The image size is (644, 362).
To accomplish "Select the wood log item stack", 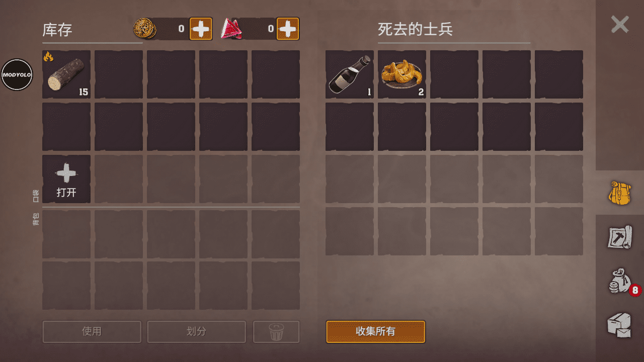I will tap(66, 74).
